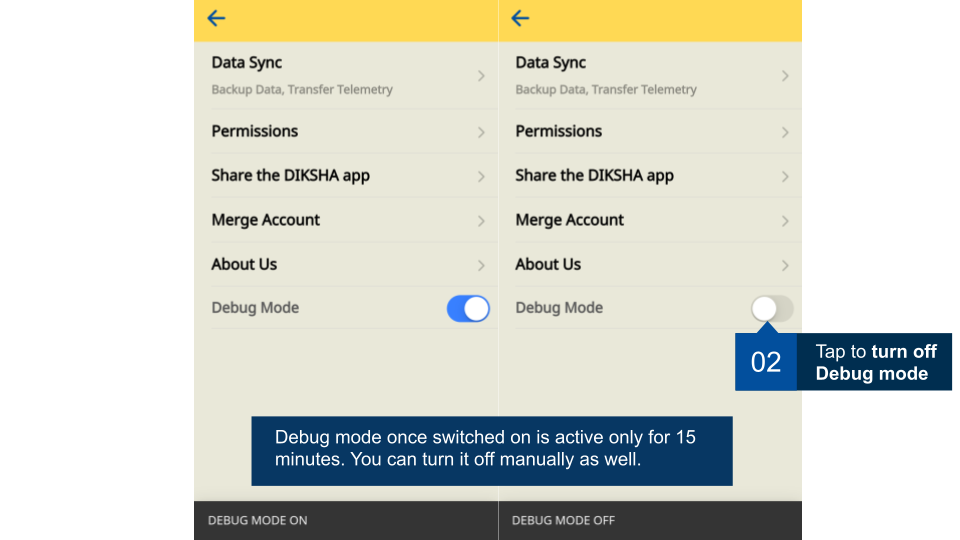Open the Merge Account chevron on the right screen

tap(785, 221)
